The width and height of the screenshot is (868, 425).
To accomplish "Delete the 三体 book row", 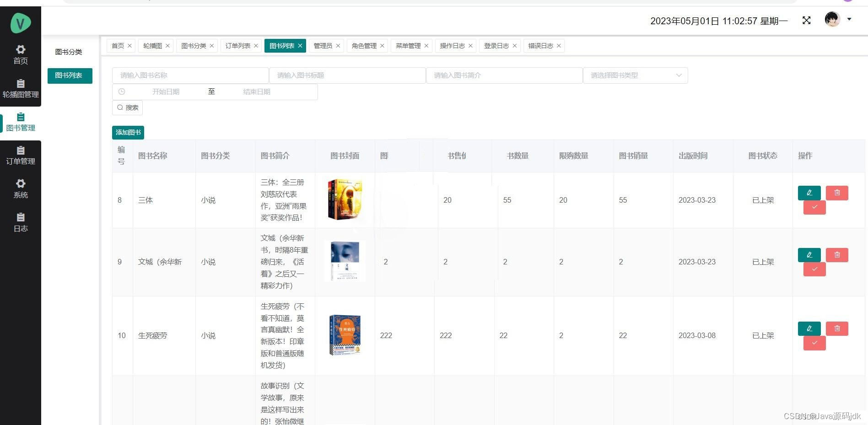I will [x=837, y=193].
